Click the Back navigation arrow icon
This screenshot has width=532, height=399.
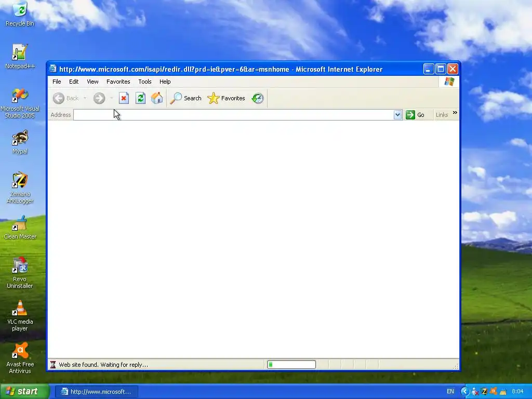pyautogui.click(x=58, y=98)
